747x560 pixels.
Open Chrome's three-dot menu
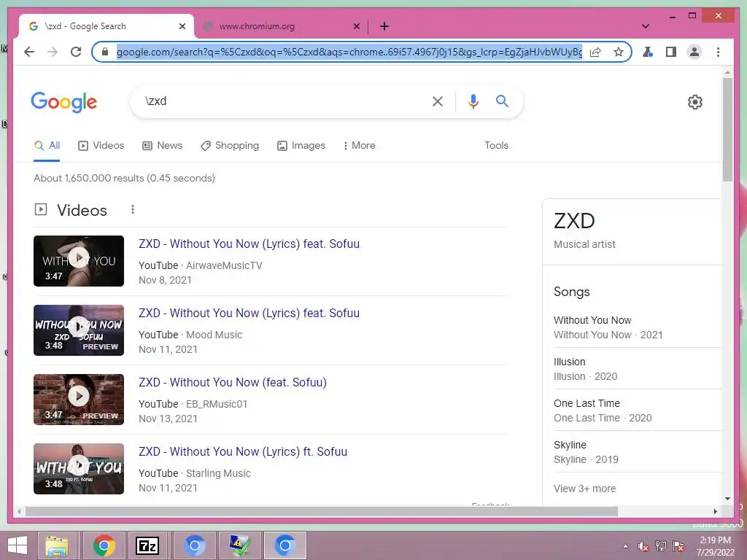[718, 52]
